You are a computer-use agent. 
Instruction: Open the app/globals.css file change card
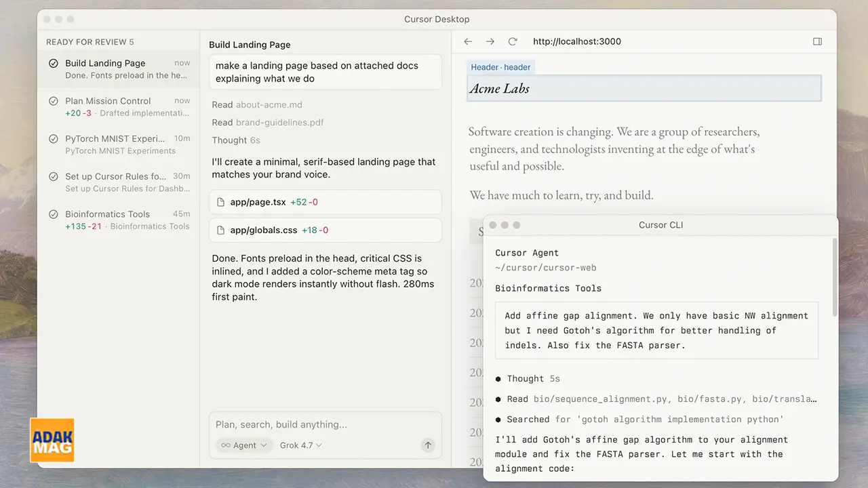pyautogui.click(x=325, y=230)
